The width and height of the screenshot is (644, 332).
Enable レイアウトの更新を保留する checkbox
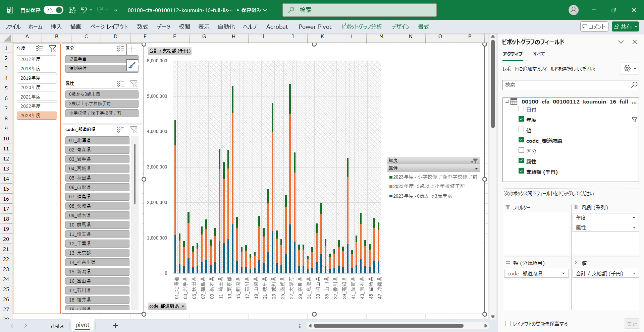[508, 324]
